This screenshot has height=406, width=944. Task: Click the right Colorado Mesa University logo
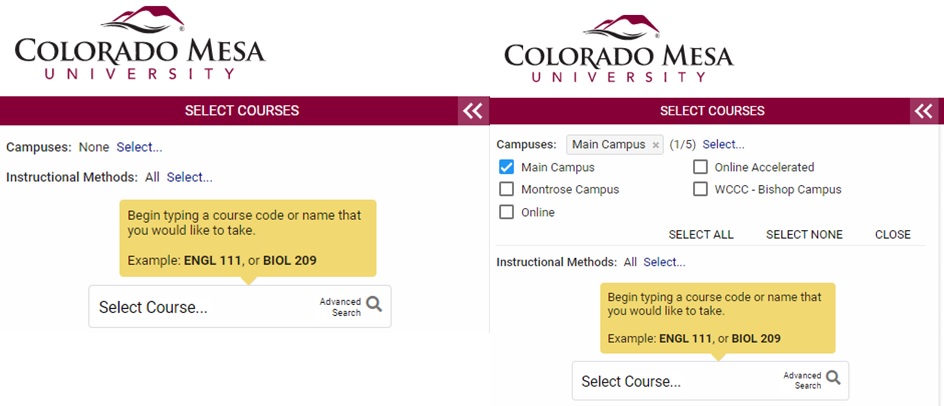pyautogui.click(x=618, y=50)
